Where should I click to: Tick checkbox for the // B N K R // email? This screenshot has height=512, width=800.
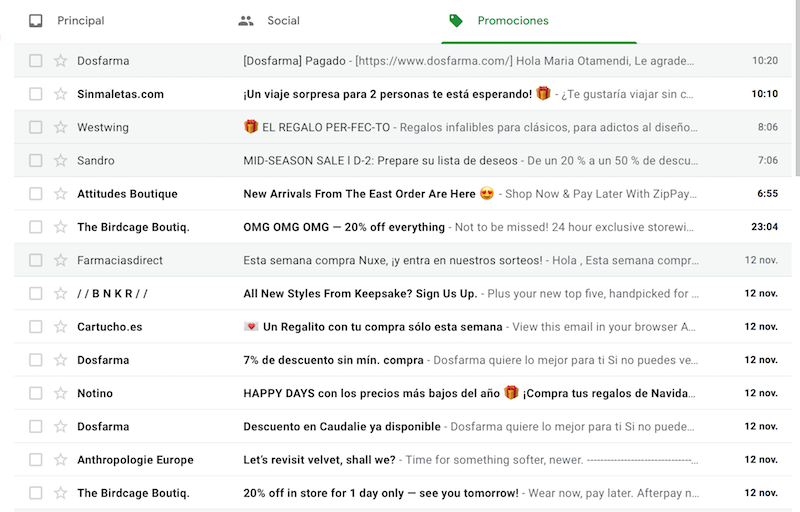36,294
